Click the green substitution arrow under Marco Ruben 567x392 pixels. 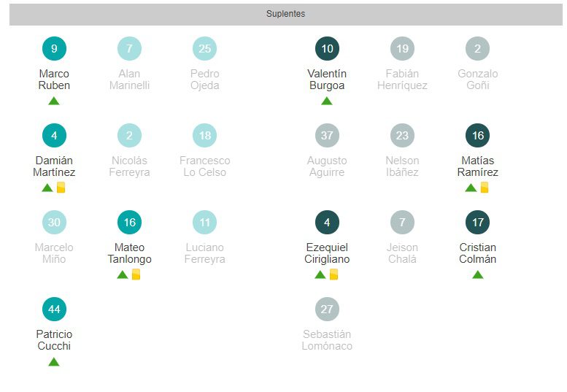point(54,101)
